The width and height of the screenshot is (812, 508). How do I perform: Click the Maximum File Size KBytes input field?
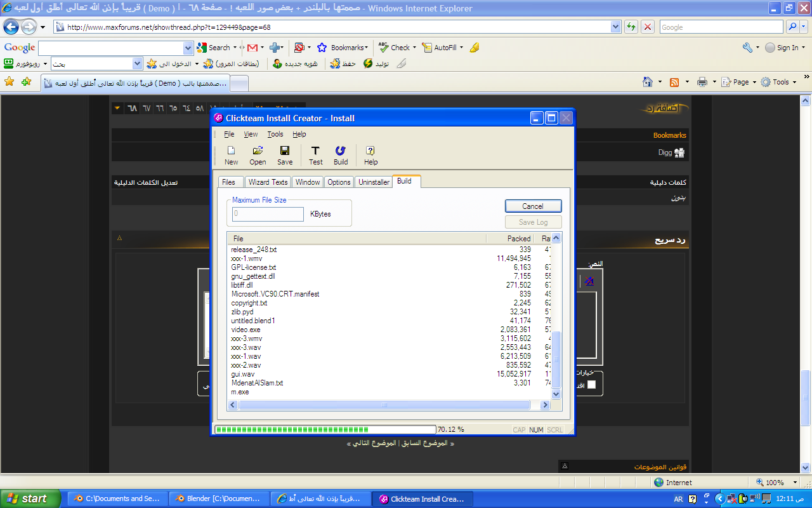coord(268,214)
